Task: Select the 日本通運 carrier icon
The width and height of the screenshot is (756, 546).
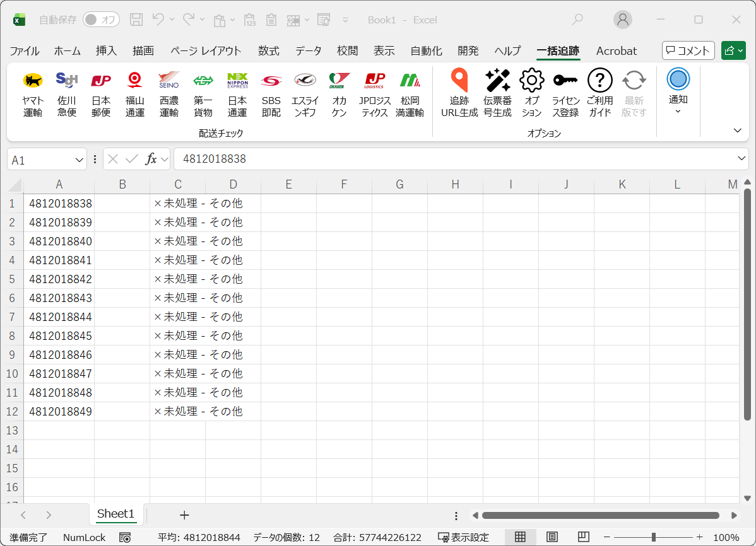Action: tap(237, 91)
